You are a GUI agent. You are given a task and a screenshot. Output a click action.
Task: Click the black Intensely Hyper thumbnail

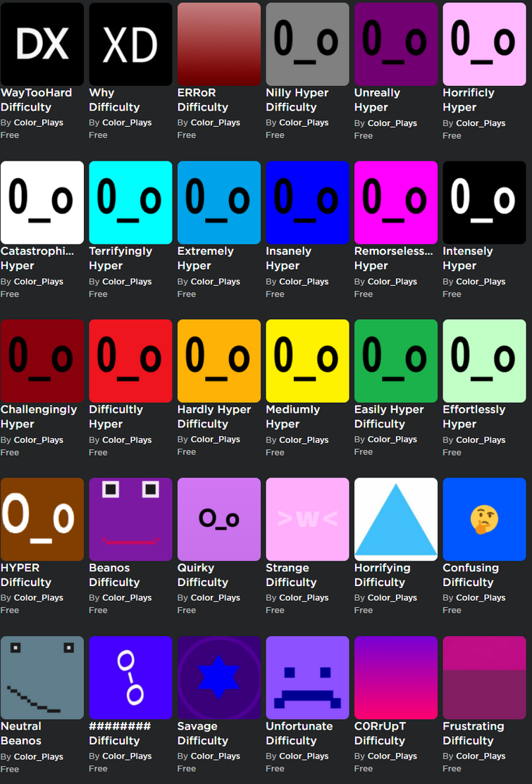[485, 202]
